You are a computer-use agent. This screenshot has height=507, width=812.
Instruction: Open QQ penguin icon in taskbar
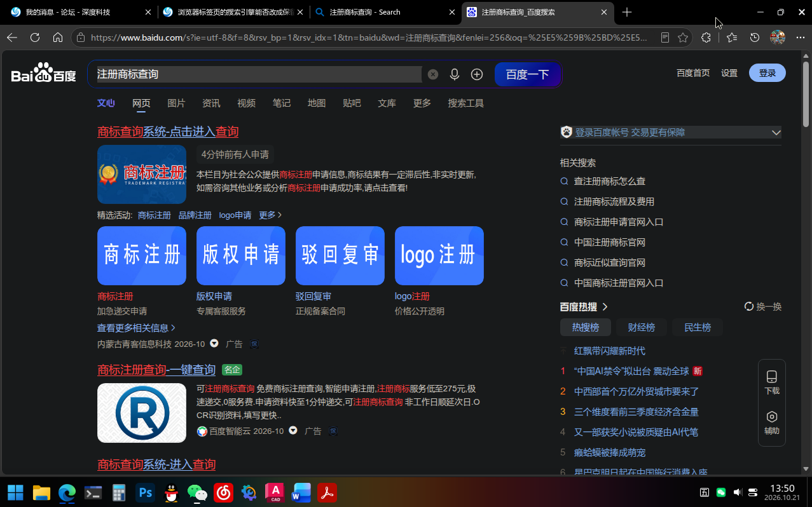click(172, 492)
